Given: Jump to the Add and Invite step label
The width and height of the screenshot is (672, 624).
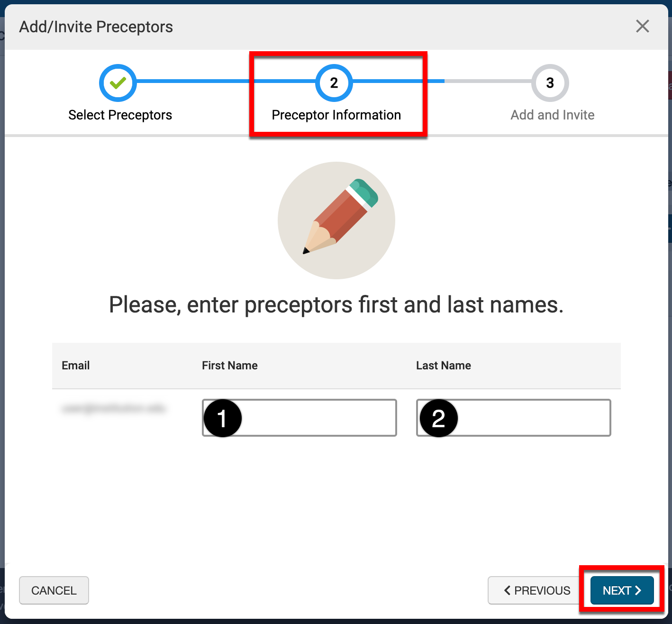Looking at the screenshot, I should [x=552, y=115].
